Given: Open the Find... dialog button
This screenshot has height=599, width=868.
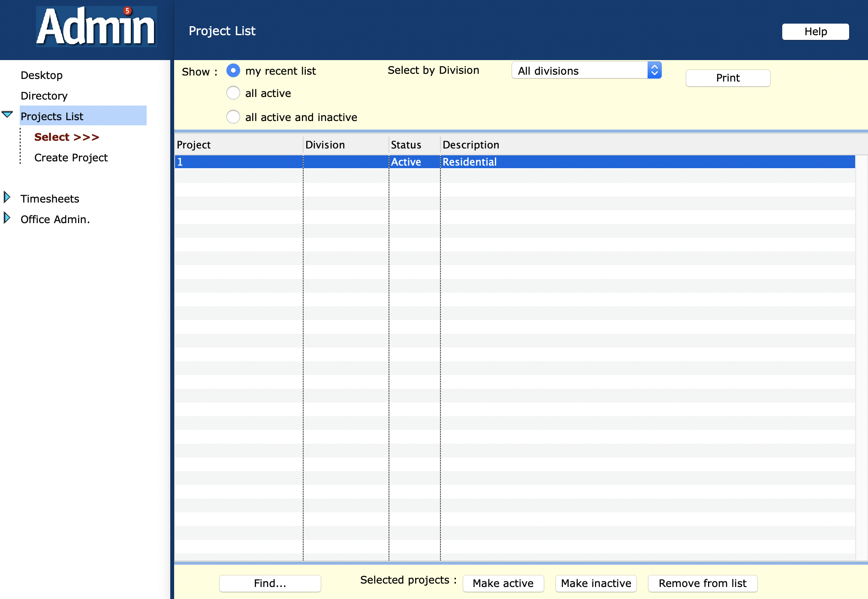Looking at the screenshot, I should [x=270, y=583].
